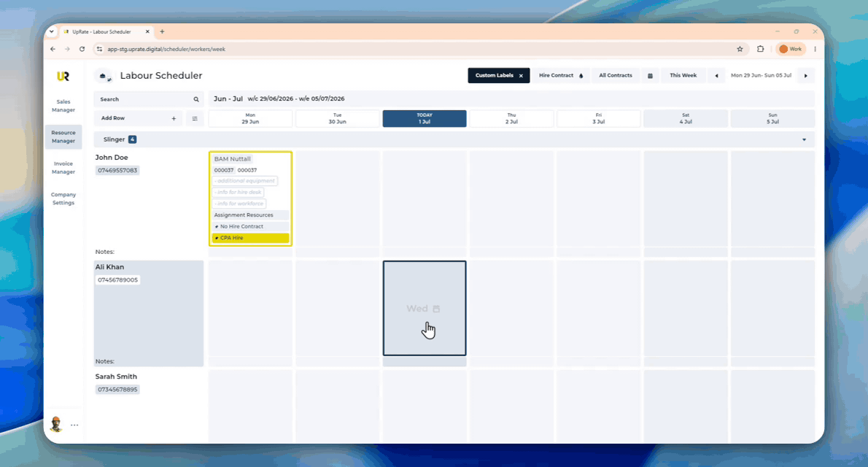Bookmark page with star icon
This screenshot has height=467, width=868.
(740, 50)
